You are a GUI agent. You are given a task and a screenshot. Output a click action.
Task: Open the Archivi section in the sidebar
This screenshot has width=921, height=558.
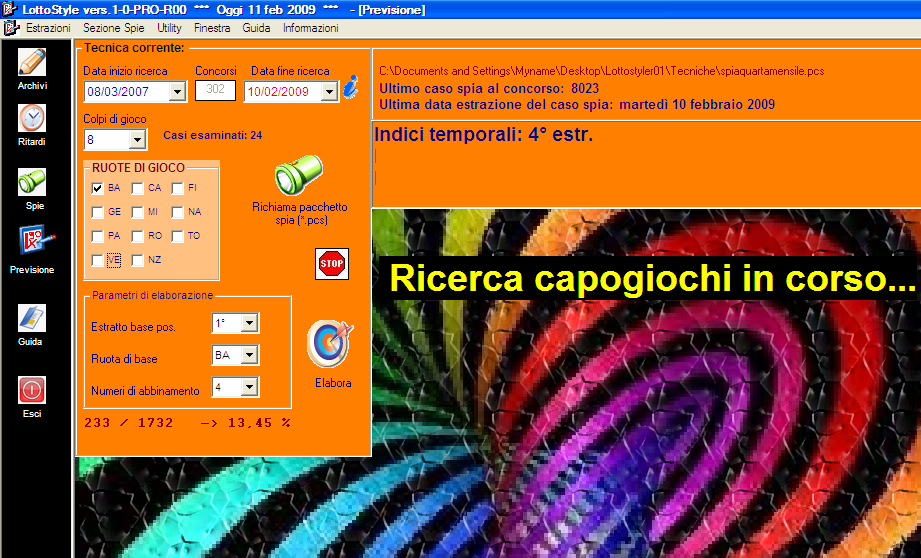point(32,62)
